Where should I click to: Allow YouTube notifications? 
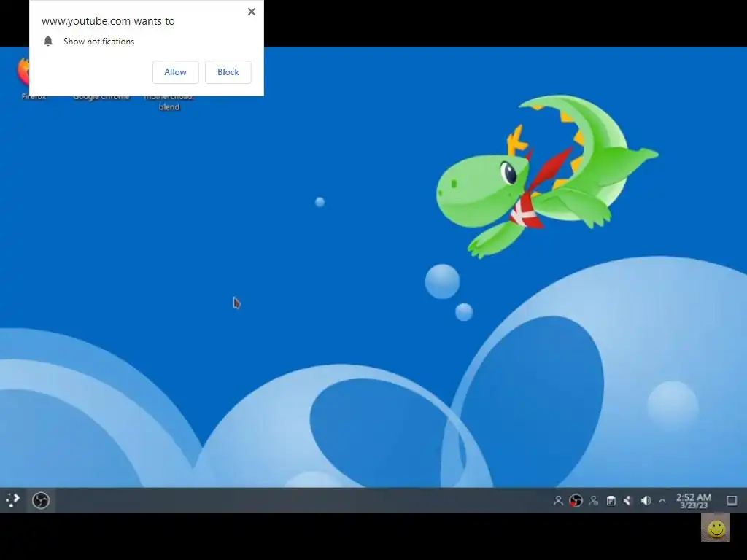coord(175,72)
